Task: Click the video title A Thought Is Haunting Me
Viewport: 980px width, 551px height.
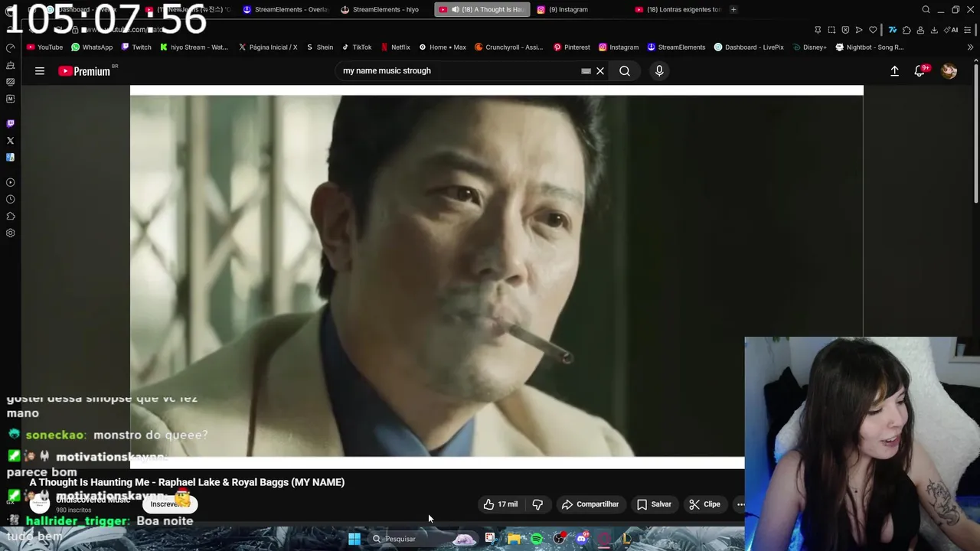Action: [x=187, y=482]
